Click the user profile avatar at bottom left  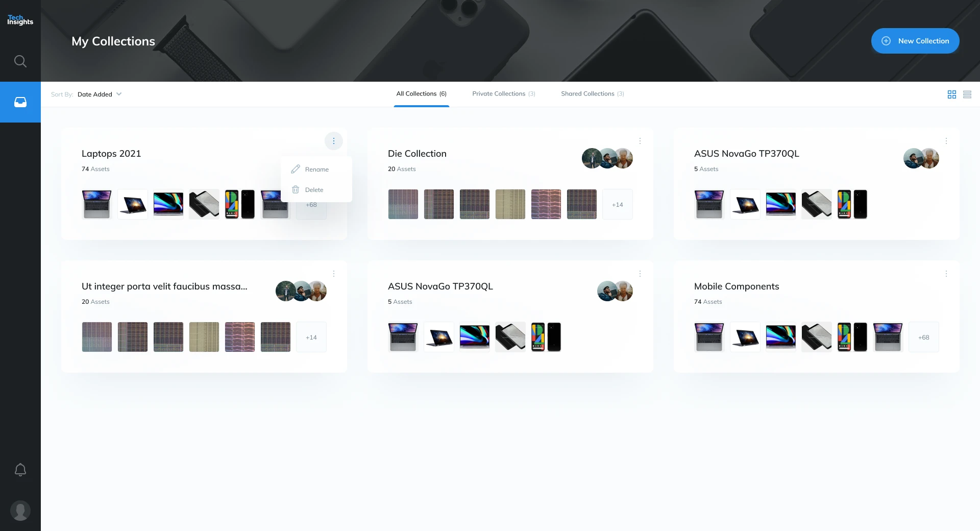(20, 510)
